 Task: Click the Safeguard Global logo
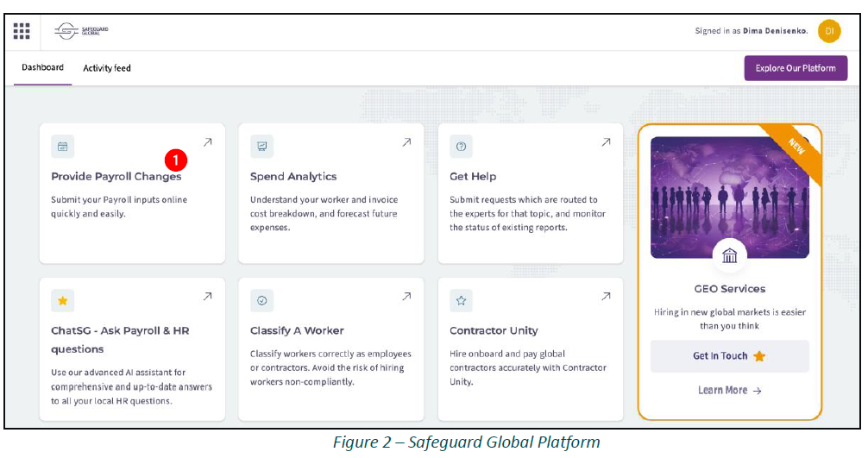[81, 31]
